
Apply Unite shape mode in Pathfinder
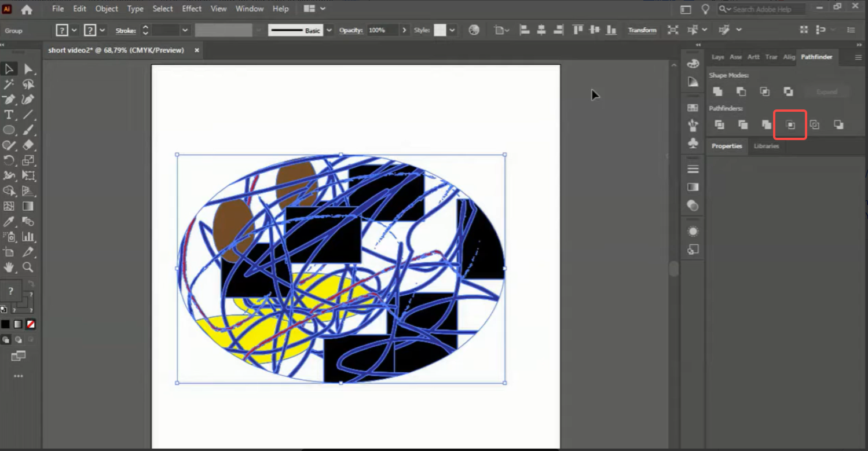pos(717,91)
